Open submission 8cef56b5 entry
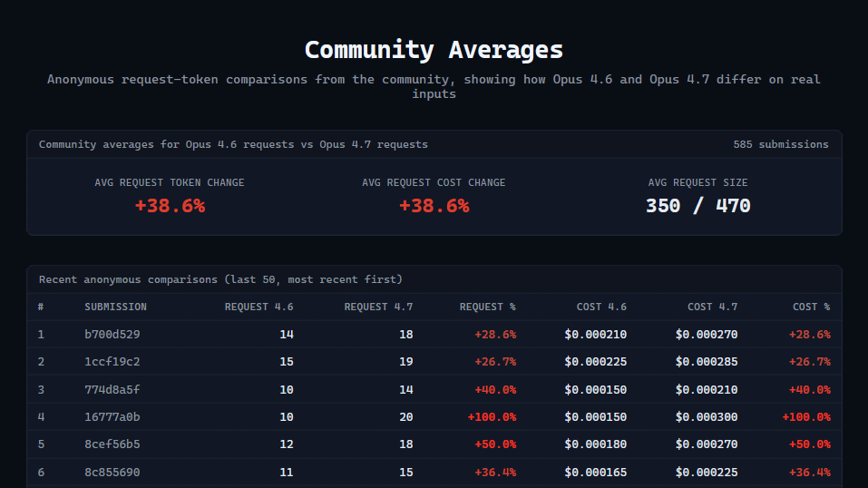Screen dimensions: 868x488 112,444
